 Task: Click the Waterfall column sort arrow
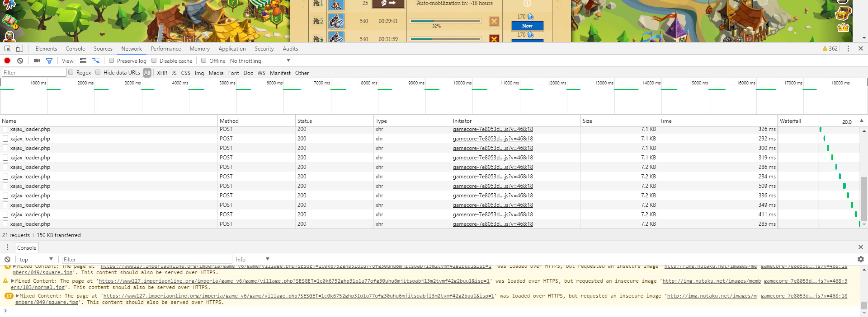[861, 121]
